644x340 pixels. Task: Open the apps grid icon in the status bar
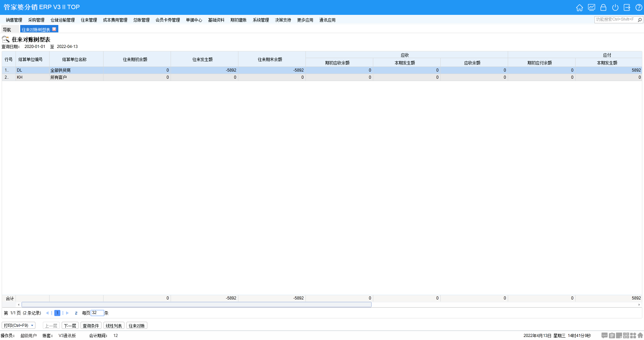(633, 335)
